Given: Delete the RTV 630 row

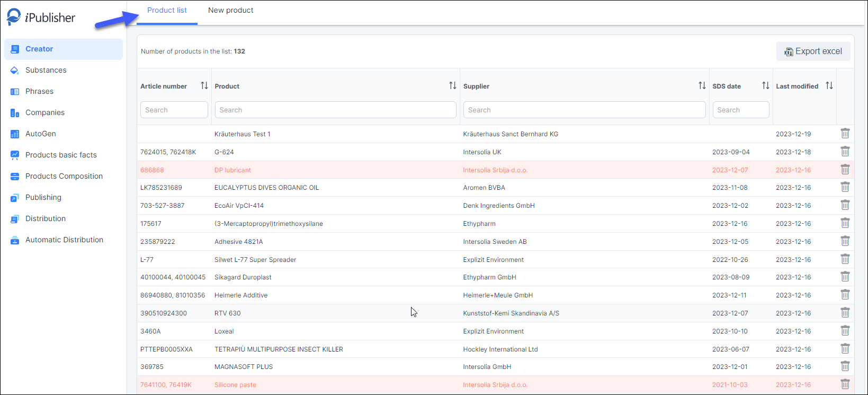Looking at the screenshot, I should [x=845, y=313].
